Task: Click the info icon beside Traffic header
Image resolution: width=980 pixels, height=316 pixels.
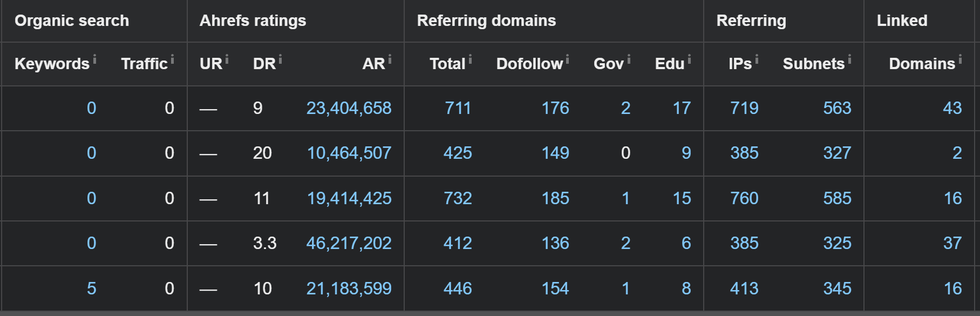Action: [172, 59]
